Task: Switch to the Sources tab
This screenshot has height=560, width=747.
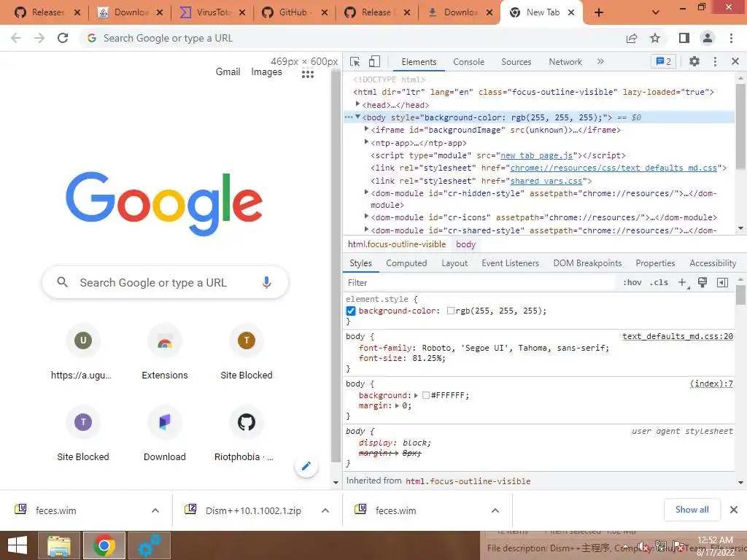Action: [516, 62]
